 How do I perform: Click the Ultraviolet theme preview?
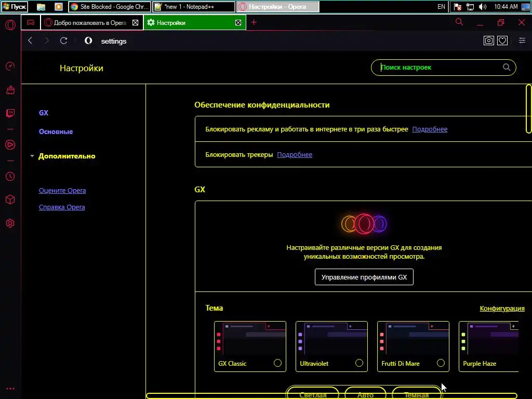[331, 339]
